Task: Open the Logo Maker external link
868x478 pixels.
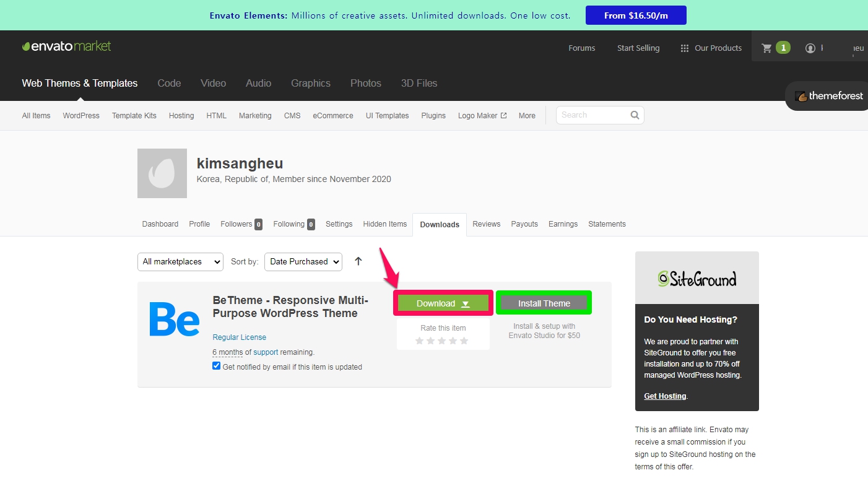Action: point(482,116)
